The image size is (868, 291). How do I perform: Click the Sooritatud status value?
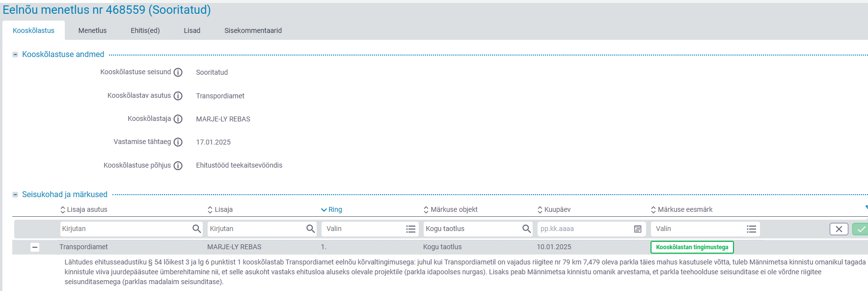[212, 72]
